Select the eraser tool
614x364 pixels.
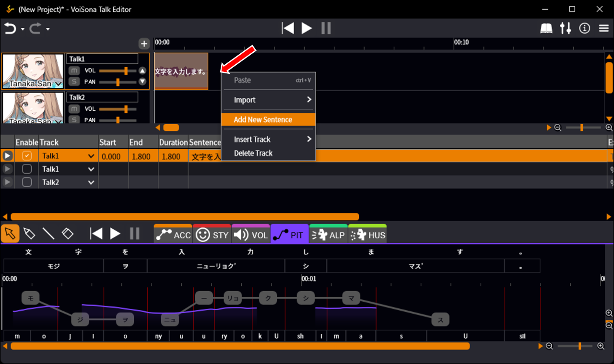click(x=68, y=234)
